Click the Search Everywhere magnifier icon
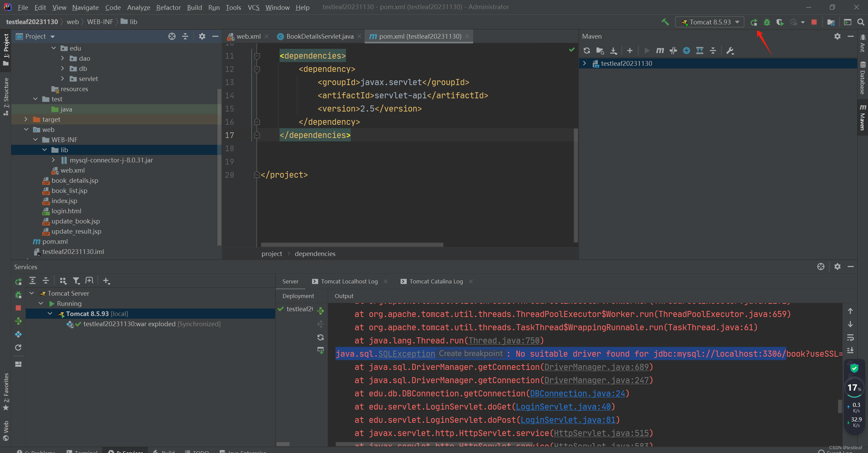 click(861, 22)
